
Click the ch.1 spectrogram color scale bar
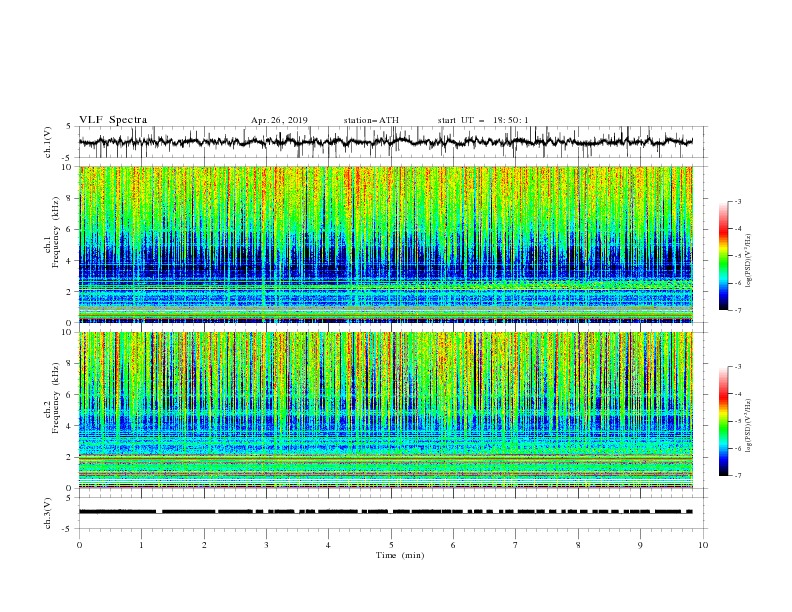pos(724,256)
